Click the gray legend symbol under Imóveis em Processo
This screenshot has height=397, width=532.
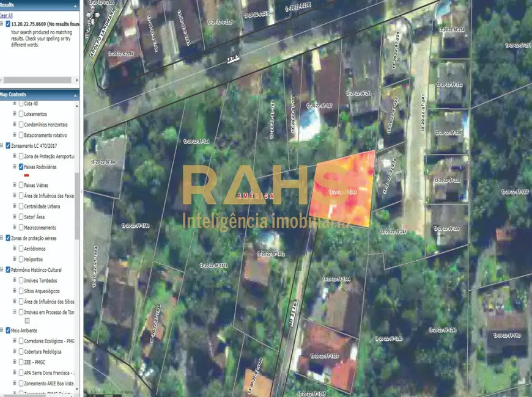(x=27, y=320)
